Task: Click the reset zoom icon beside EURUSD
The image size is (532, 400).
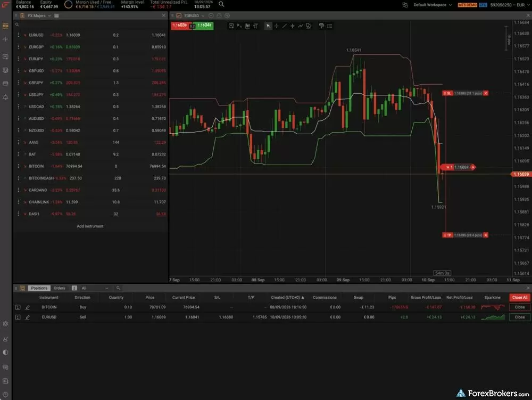Action: click(x=219, y=15)
